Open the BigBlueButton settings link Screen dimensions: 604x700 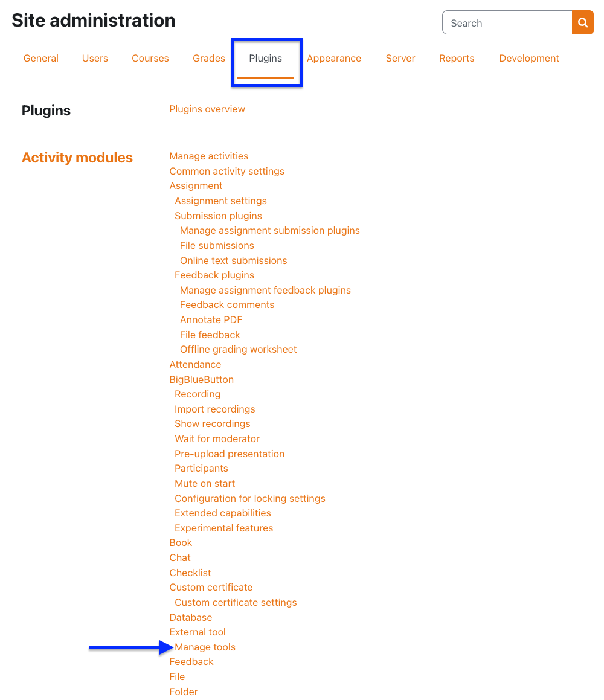(202, 380)
